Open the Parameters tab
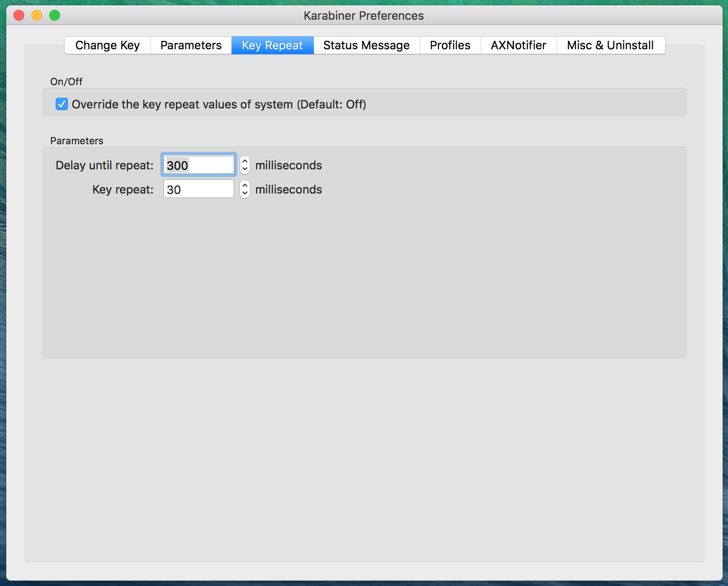The width and height of the screenshot is (728, 586). 191,45
